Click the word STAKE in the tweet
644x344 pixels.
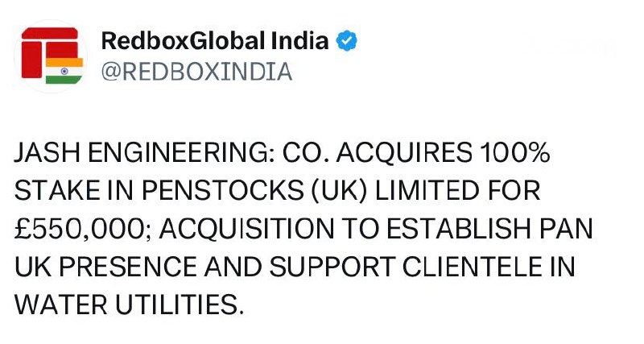[x=48, y=193]
